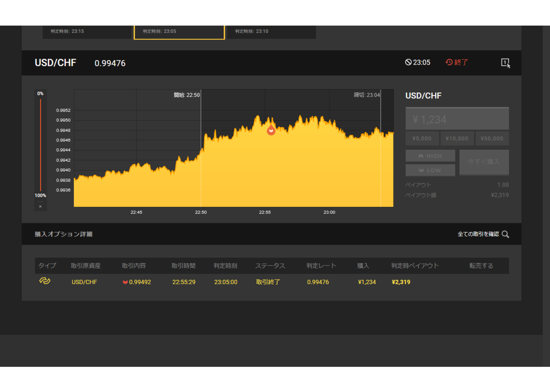Image resolution: width=550 pixels, height=392 pixels.
Task: Click the 取引時間 column header
Action: click(x=183, y=266)
